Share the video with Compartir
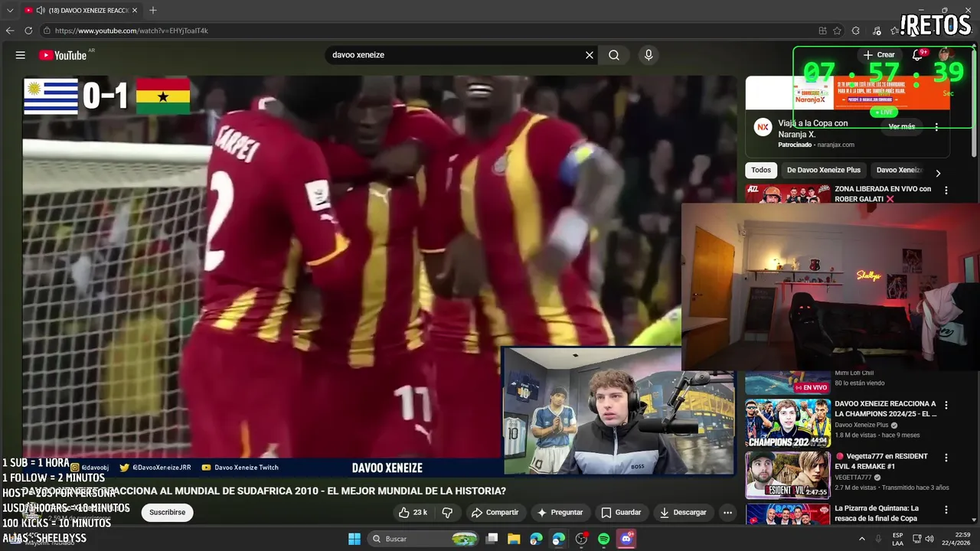The width and height of the screenshot is (980, 551). pyautogui.click(x=495, y=512)
